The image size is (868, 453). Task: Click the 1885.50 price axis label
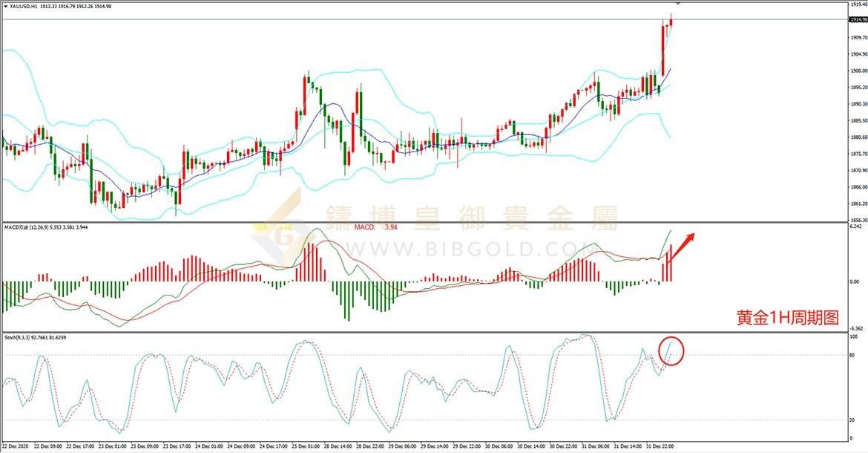click(x=858, y=121)
